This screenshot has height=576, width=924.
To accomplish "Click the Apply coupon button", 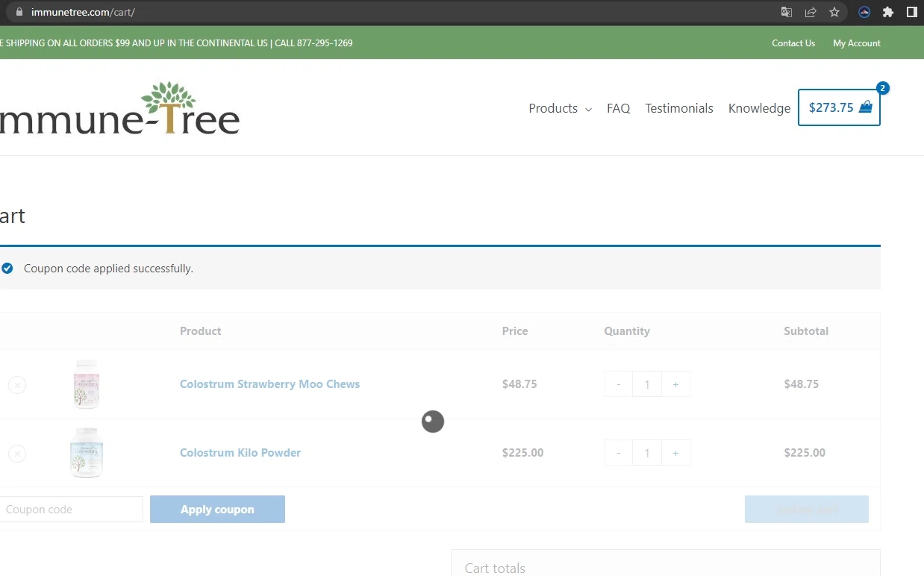I will coord(217,510).
